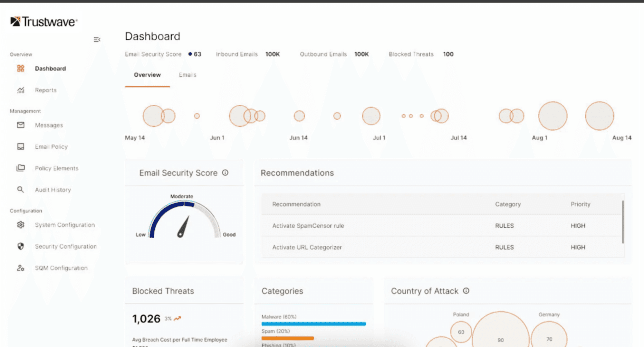Switch to the Emails tab
This screenshot has width=644, height=347.
[187, 75]
